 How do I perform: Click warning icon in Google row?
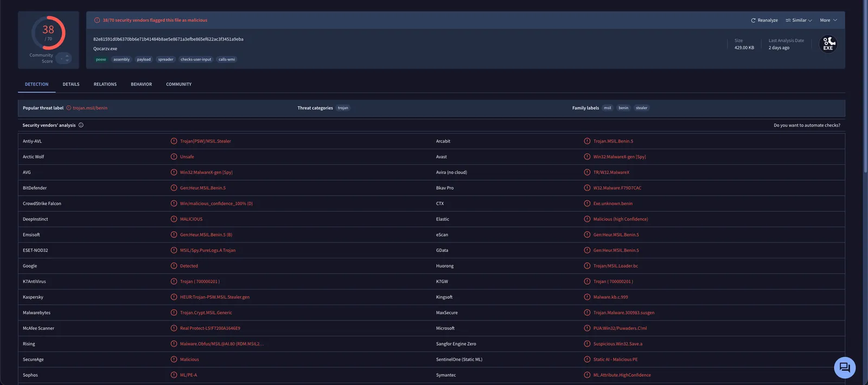(174, 266)
